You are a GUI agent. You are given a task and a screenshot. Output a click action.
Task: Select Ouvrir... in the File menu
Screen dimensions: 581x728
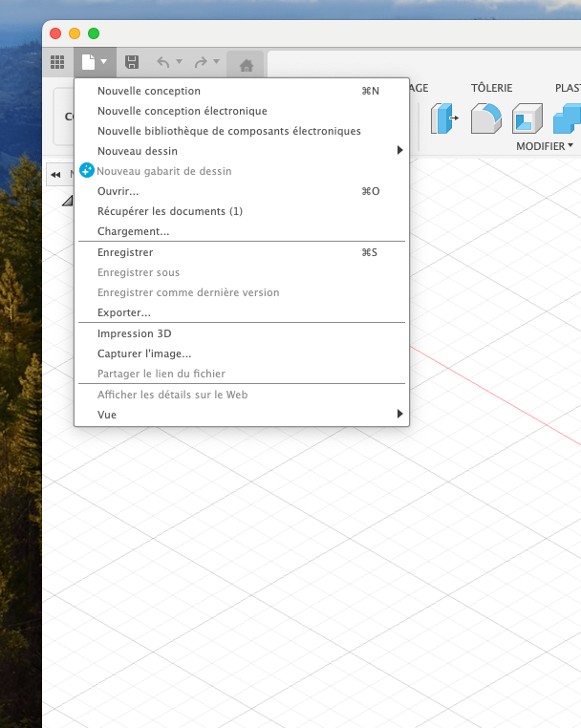118,191
